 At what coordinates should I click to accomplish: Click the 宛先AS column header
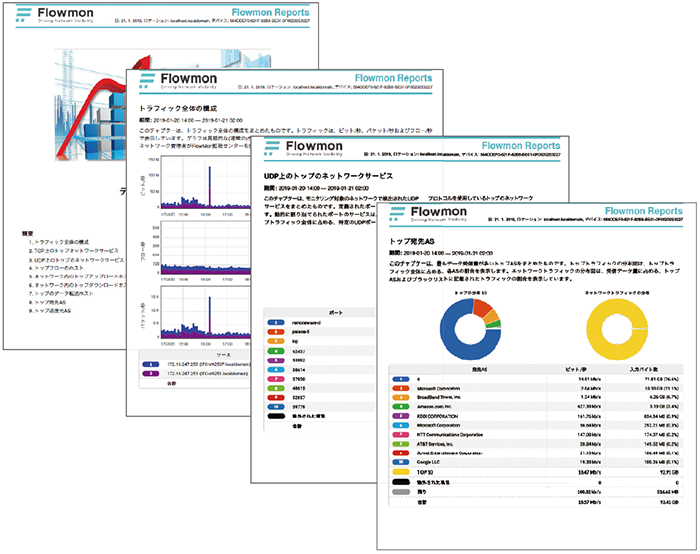click(x=479, y=369)
